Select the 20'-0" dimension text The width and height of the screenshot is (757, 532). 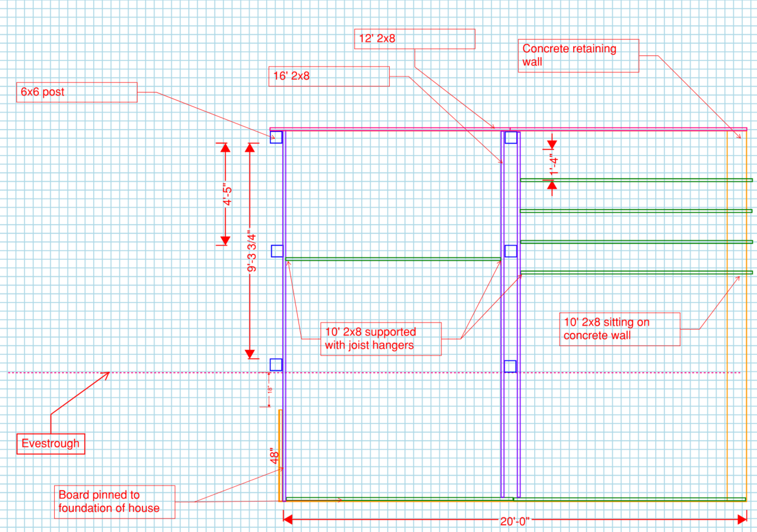point(515,520)
